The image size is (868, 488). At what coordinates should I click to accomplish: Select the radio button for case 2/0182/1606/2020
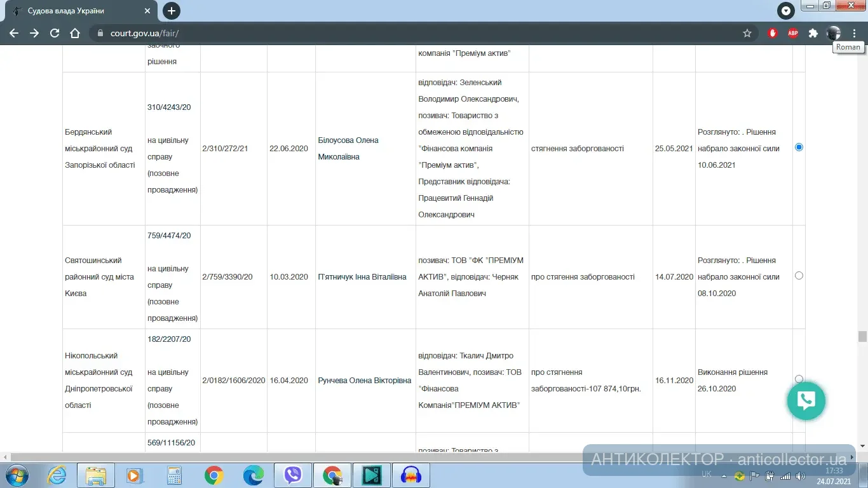tap(799, 379)
